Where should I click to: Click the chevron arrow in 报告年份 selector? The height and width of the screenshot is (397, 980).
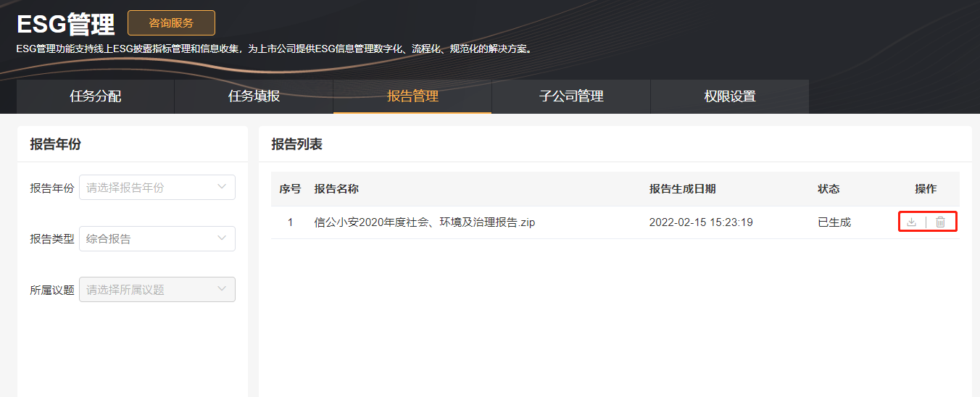[222, 187]
